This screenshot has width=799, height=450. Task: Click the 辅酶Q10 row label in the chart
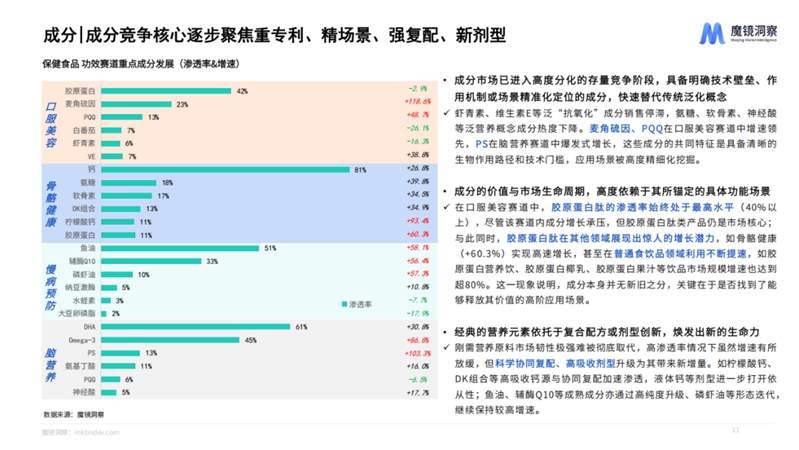(x=82, y=261)
